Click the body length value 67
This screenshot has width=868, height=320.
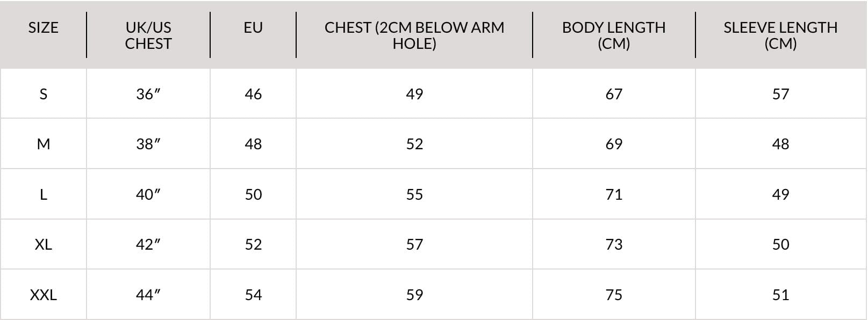(x=614, y=94)
